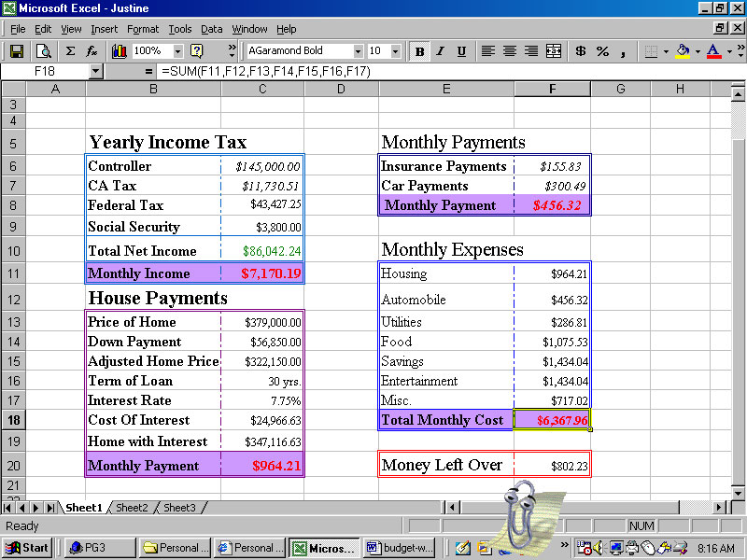This screenshot has height=560, width=747.
Task: Toggle Bold formatting button
Action: pyautogui.click(x=419, y=51)
